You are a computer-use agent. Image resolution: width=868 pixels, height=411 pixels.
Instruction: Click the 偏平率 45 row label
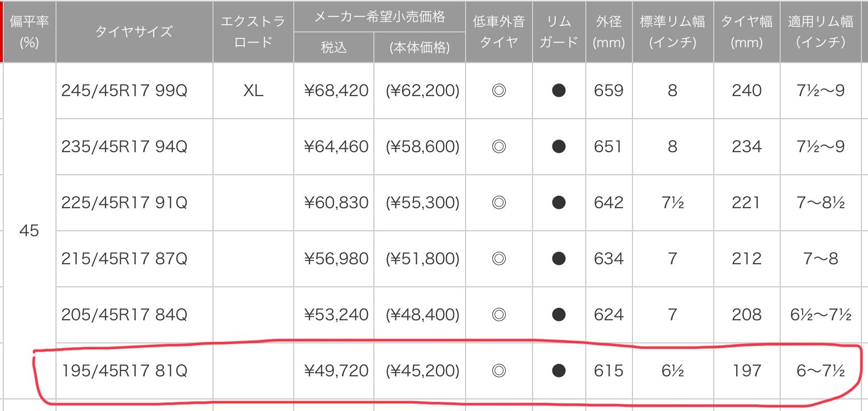tap(29, 231)
